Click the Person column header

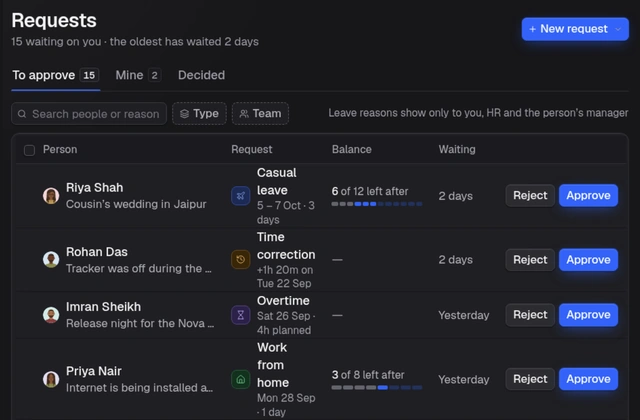pyautogui.click(x=60, y=150)
